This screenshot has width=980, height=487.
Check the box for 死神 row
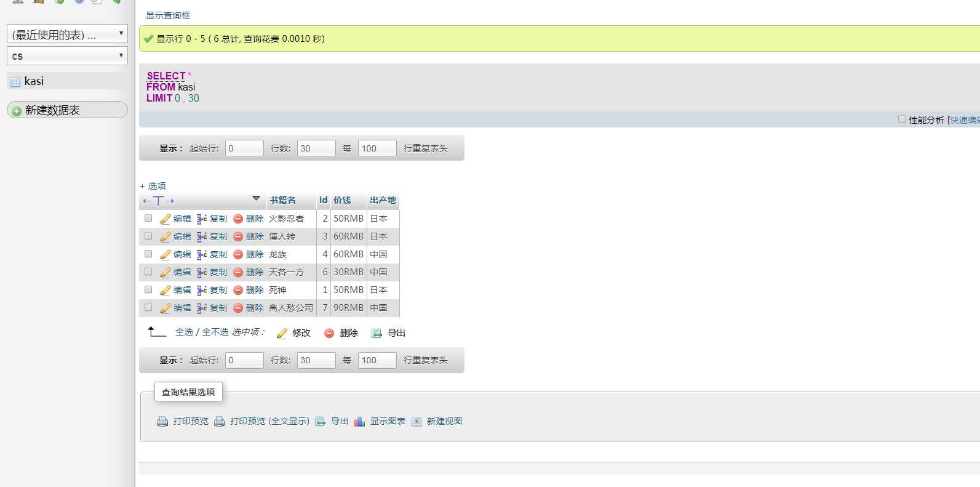click(x=148, y=289)
